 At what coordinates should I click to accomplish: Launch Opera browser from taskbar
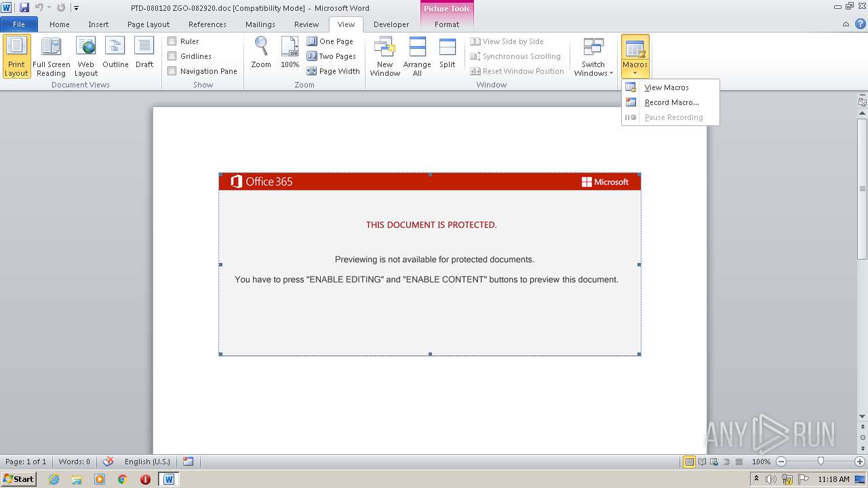[x=145, y=479]
